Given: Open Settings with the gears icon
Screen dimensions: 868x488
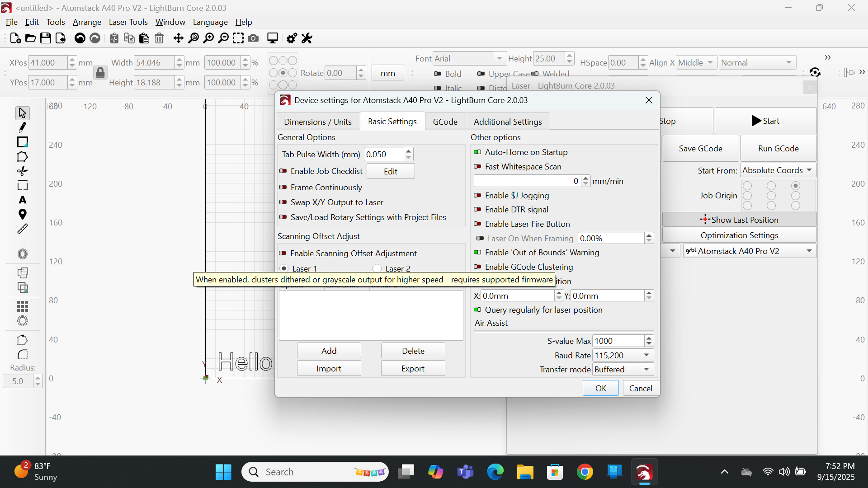Looking at the screenshot, I should [292, 38].
